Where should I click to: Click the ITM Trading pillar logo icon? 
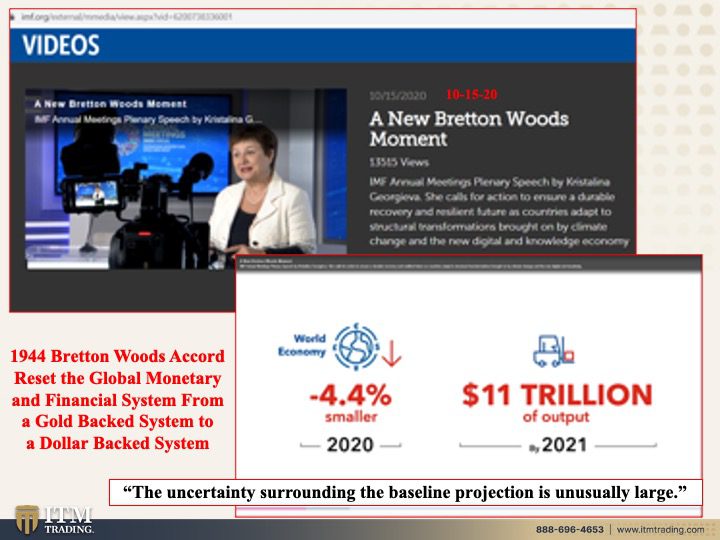(x=27, y=519)
